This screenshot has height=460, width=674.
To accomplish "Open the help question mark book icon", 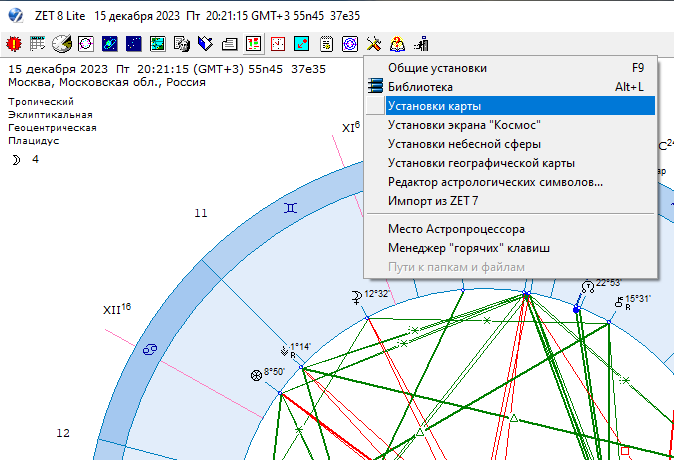I will click(398, 44).
